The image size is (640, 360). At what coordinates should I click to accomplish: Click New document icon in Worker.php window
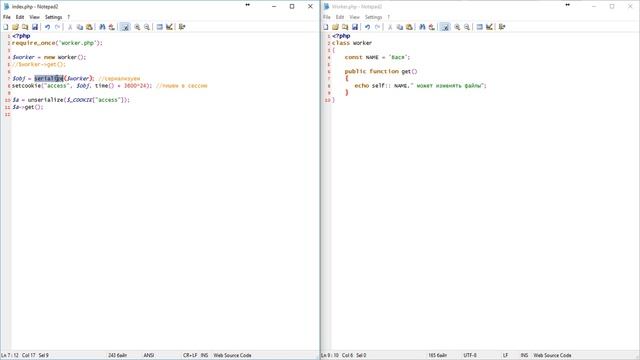tap(326, 27)
